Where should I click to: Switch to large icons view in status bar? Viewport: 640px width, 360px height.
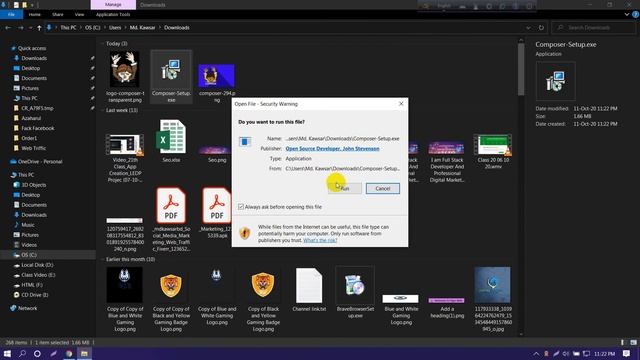633,342
